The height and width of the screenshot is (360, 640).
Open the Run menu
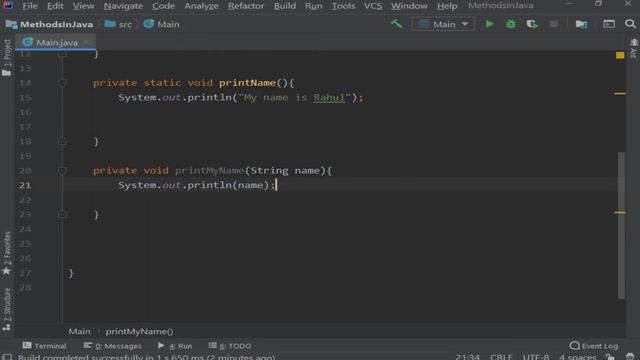coord(313,6)
